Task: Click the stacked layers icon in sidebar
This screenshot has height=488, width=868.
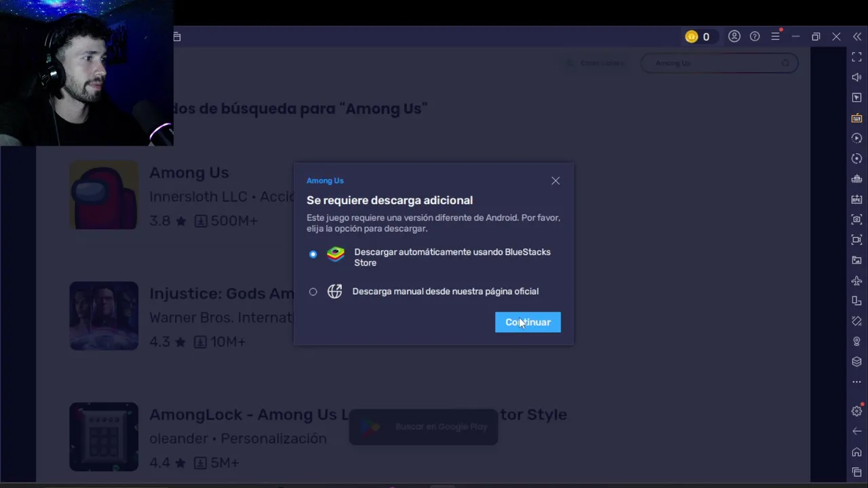Action: click(856, 362)
